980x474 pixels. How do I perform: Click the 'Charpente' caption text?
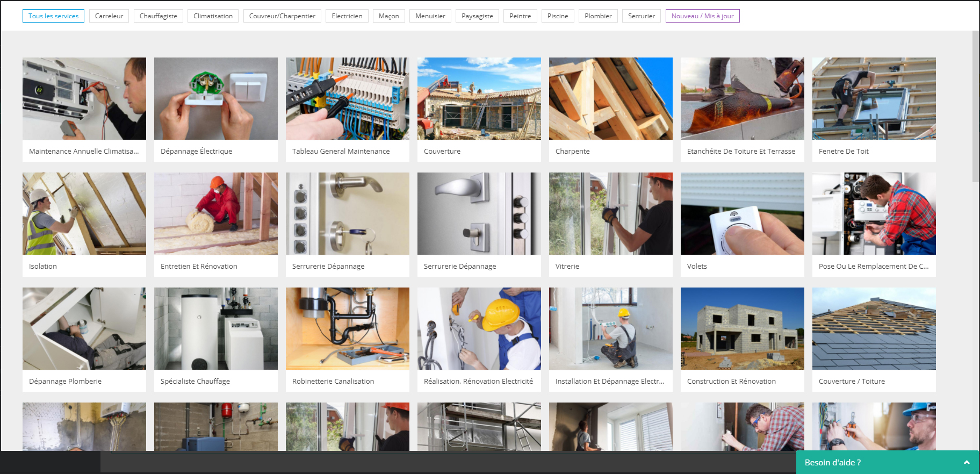tap(572, 152)
